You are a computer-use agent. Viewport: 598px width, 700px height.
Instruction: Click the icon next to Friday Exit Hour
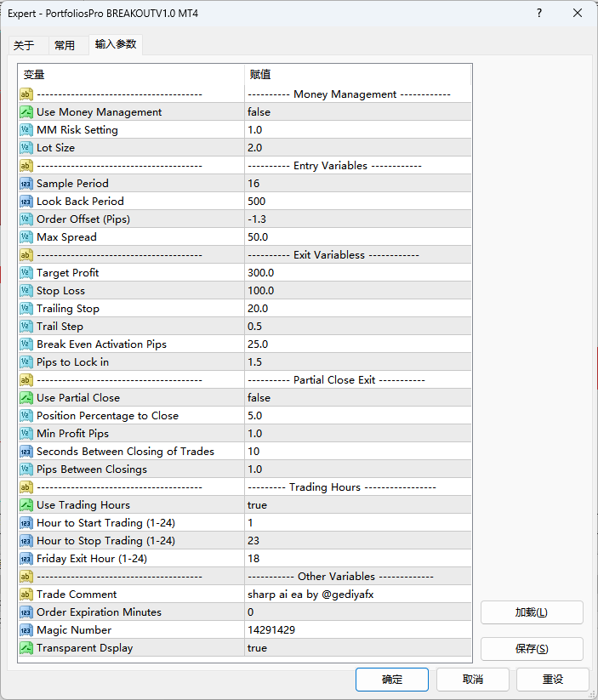(26, 559)
